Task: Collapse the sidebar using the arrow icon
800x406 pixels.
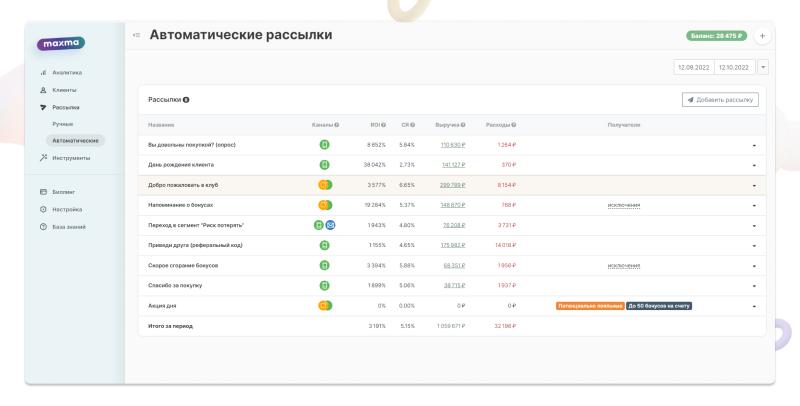Action: coord(137,36)
